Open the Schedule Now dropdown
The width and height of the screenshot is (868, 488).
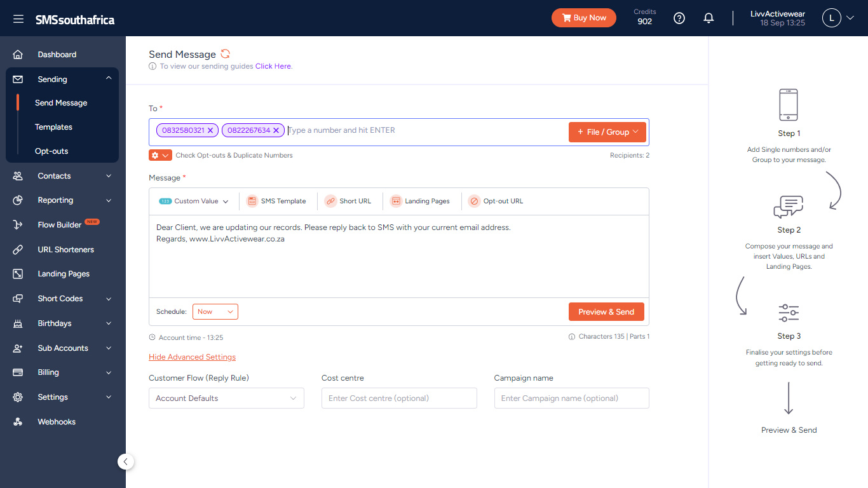[215, 311]
